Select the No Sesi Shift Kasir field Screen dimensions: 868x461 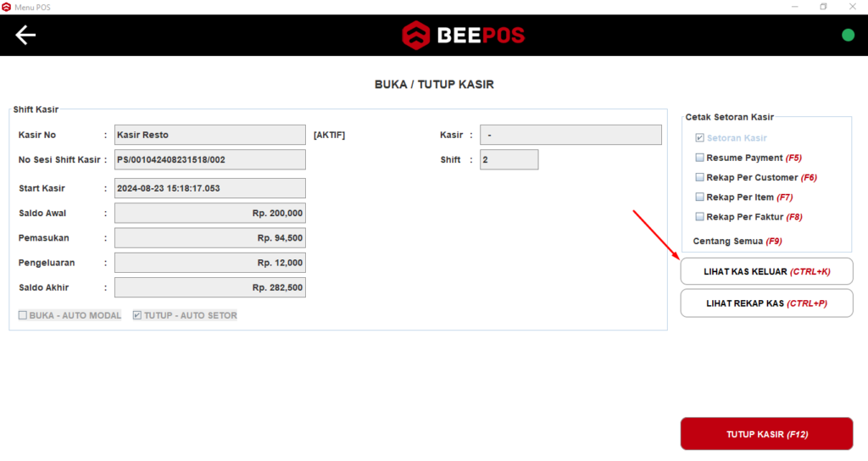[209, 159]
